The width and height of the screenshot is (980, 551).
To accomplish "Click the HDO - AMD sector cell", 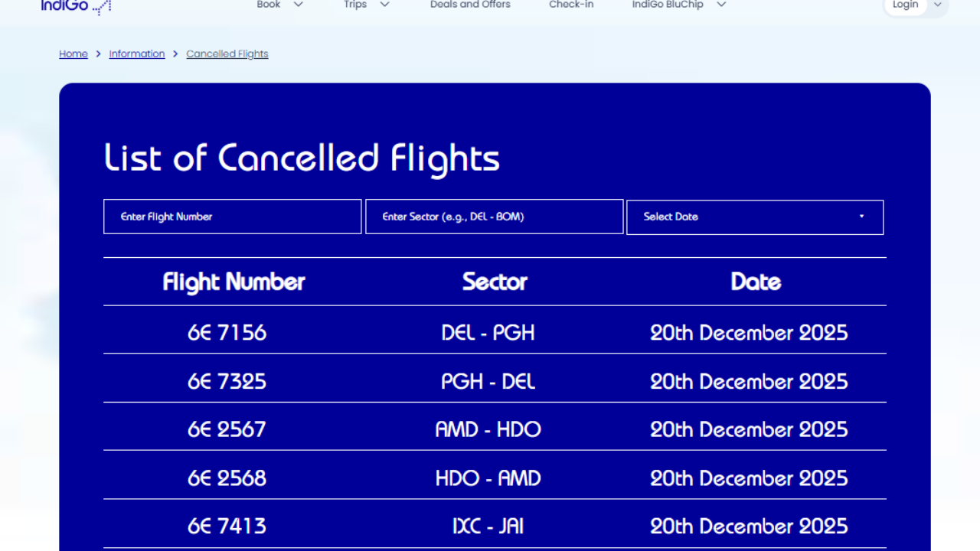I will (488, 478).
